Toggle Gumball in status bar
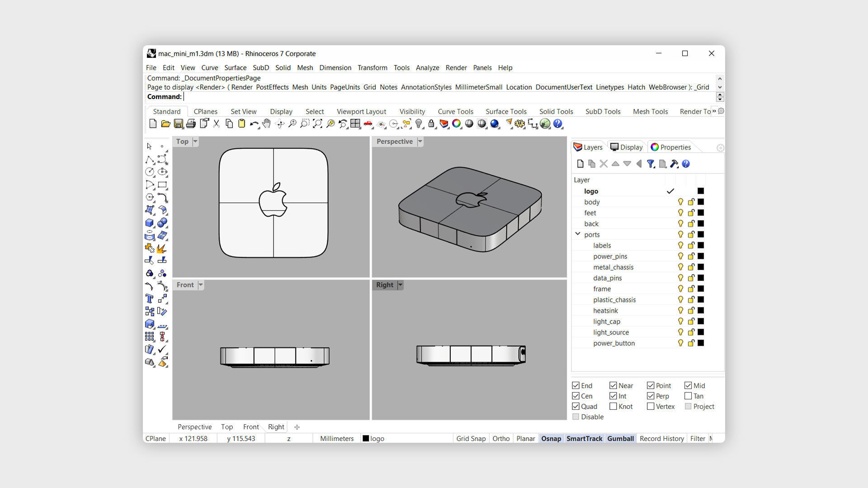 [x=620, y=439]
